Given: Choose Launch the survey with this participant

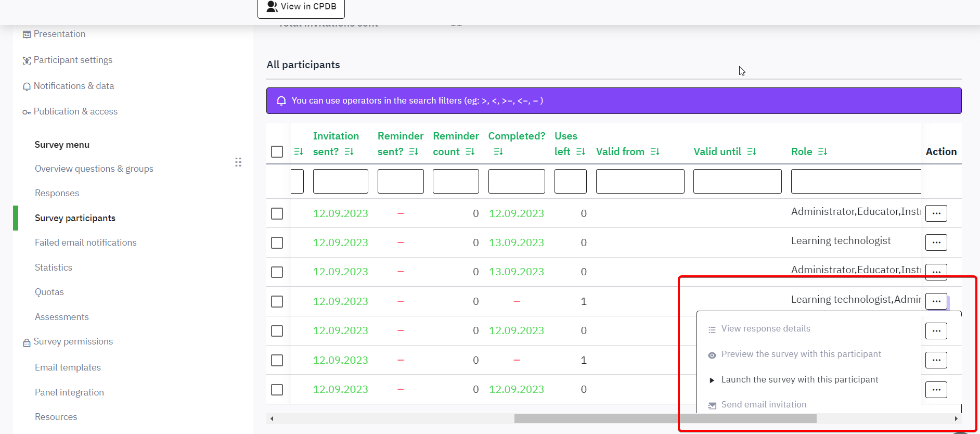Looking at the screenshot, I should [799, 379].
